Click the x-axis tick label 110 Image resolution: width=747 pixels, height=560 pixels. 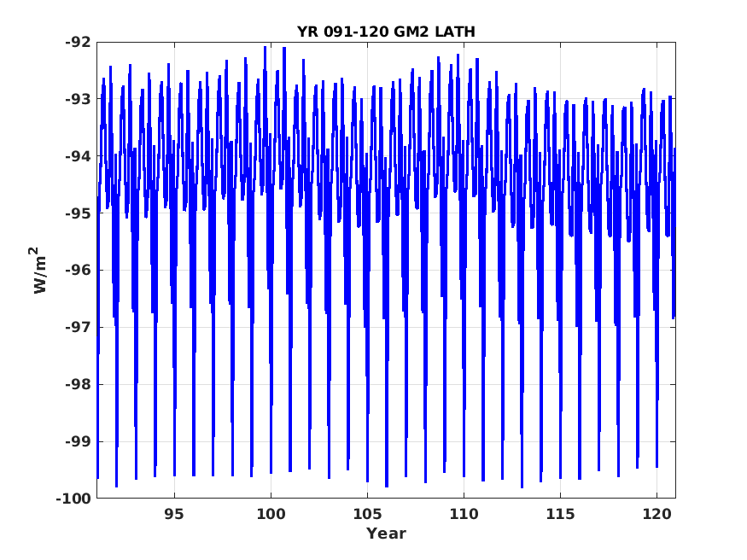coord(464,514)
